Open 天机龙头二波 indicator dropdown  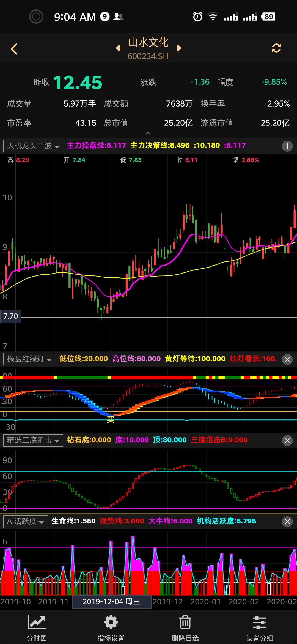[33, 146]
